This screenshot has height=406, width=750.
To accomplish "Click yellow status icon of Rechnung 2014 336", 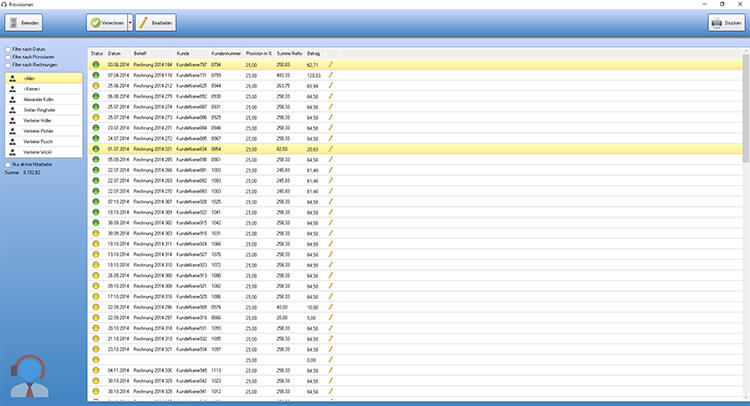I will (96, 370).
